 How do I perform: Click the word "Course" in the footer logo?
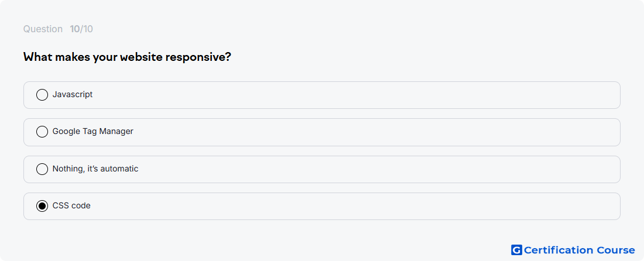(615, 250)
